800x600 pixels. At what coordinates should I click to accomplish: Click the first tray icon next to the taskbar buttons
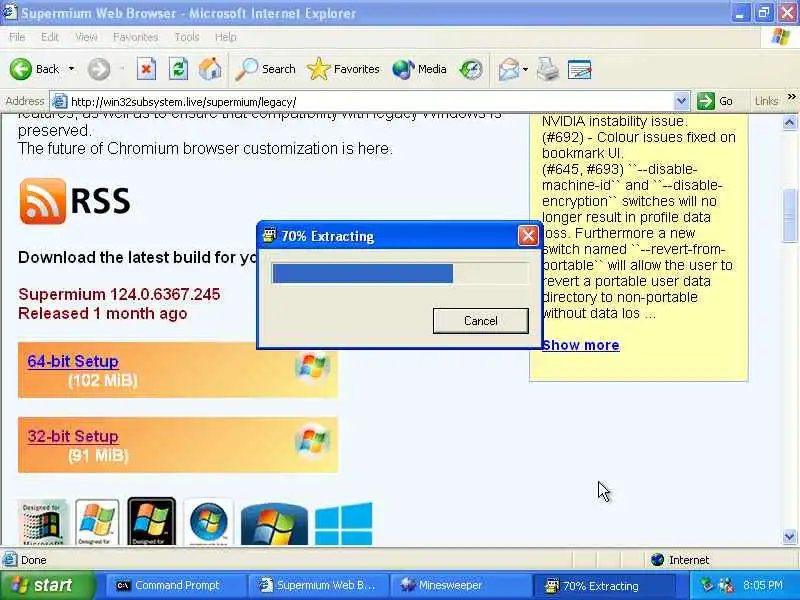tap(707, 585)
